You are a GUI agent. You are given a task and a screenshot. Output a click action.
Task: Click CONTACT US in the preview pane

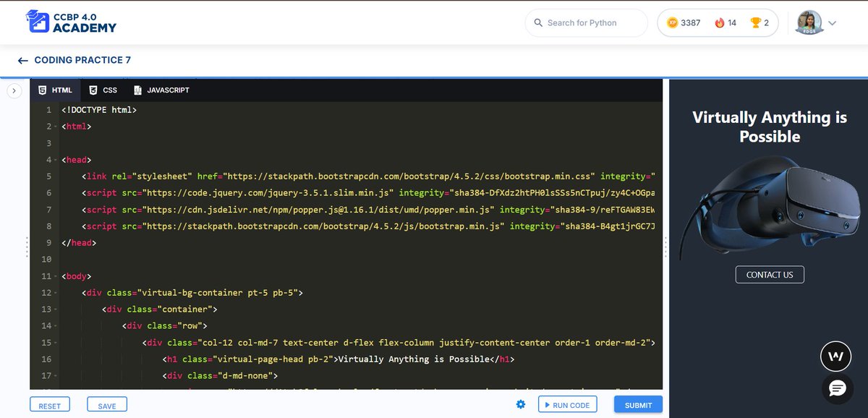[770, 275]
